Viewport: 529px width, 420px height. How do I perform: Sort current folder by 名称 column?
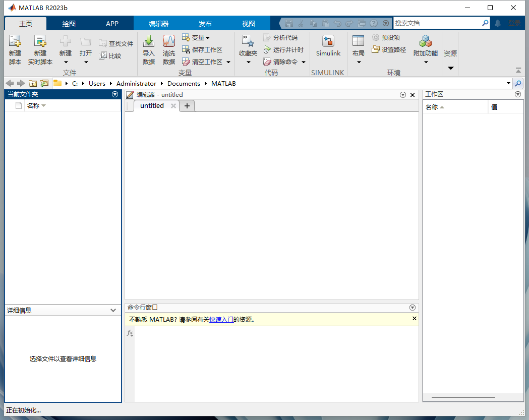36,105
